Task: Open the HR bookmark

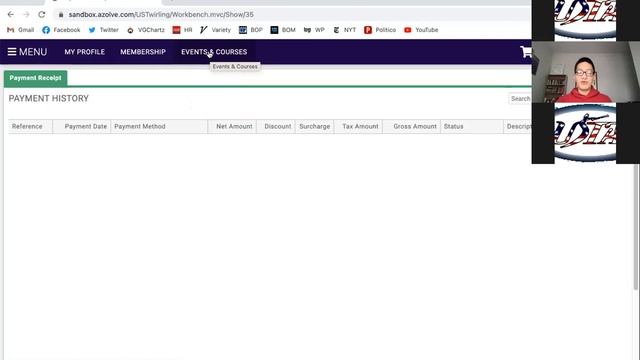Action: click(182, 30)
